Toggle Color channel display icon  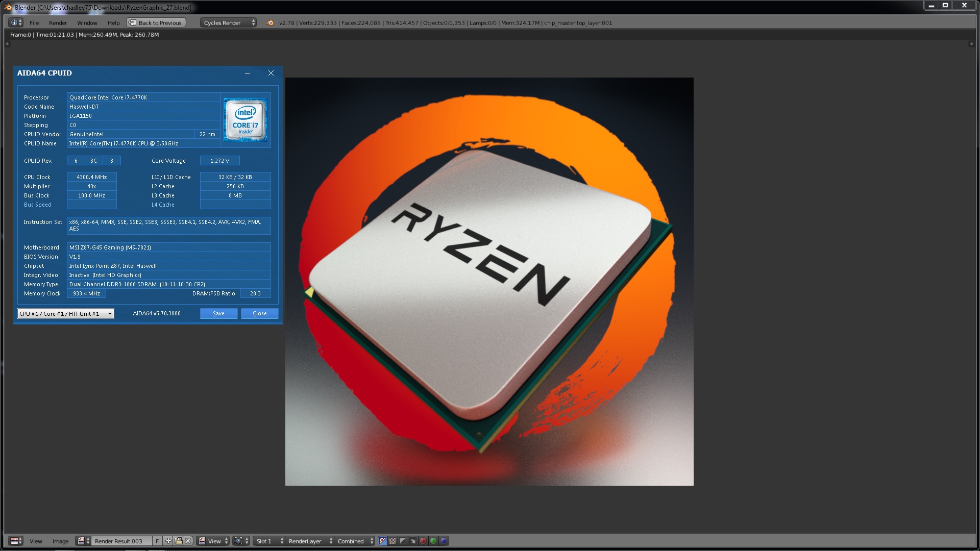coord(393,541)
